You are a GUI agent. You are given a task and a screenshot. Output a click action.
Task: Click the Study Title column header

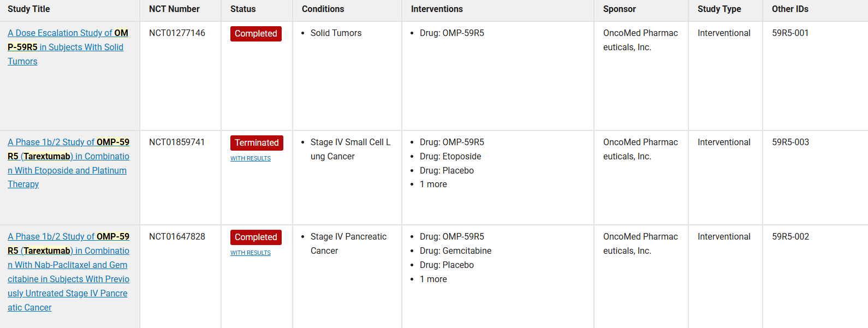tap(29, 9)
